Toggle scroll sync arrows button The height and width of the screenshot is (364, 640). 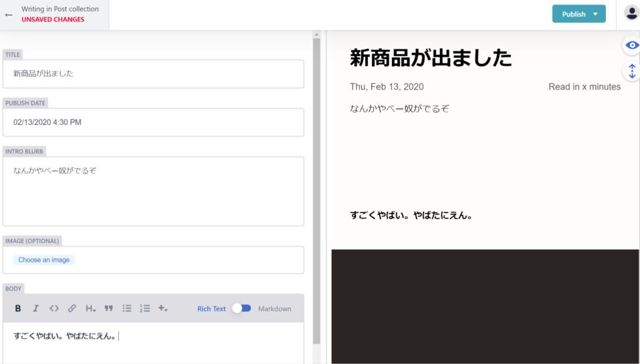tap(631, 71)
